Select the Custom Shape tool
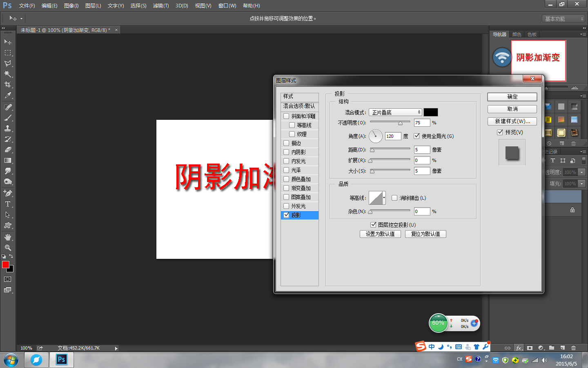Image resolution: width=588 pixels, height=368 pixels. pyautogui.click(x=8, y=225)
